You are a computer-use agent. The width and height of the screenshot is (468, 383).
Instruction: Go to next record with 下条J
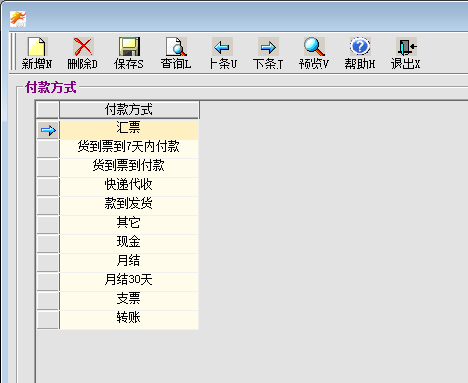click(268, 53)
